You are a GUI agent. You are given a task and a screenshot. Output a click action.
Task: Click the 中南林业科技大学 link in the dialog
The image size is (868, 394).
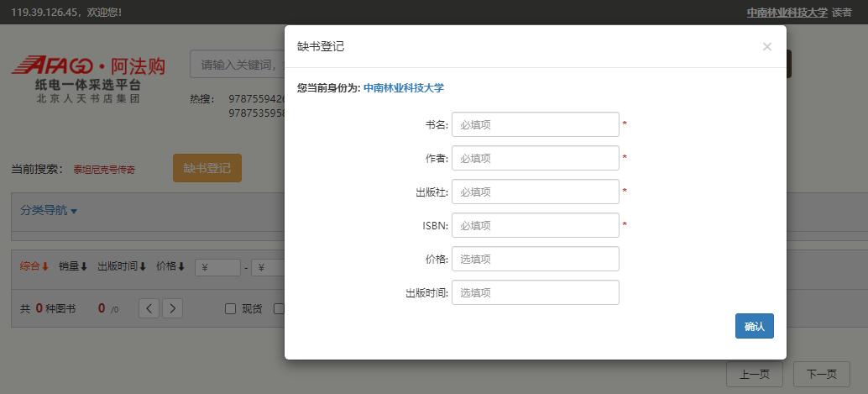click(x=404, y=87)
